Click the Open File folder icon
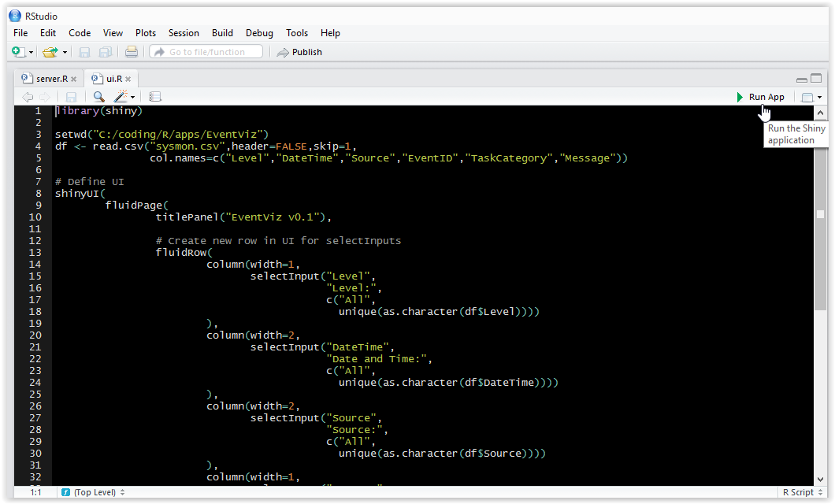This screenshot has height=504, width=835. 50,52
